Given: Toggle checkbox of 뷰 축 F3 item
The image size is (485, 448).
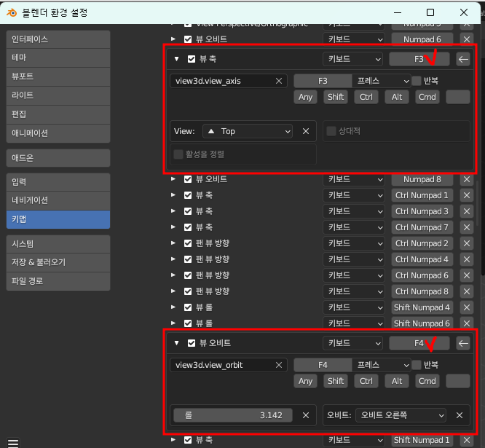Looking at the screenshot, I should tap(192, 59).
